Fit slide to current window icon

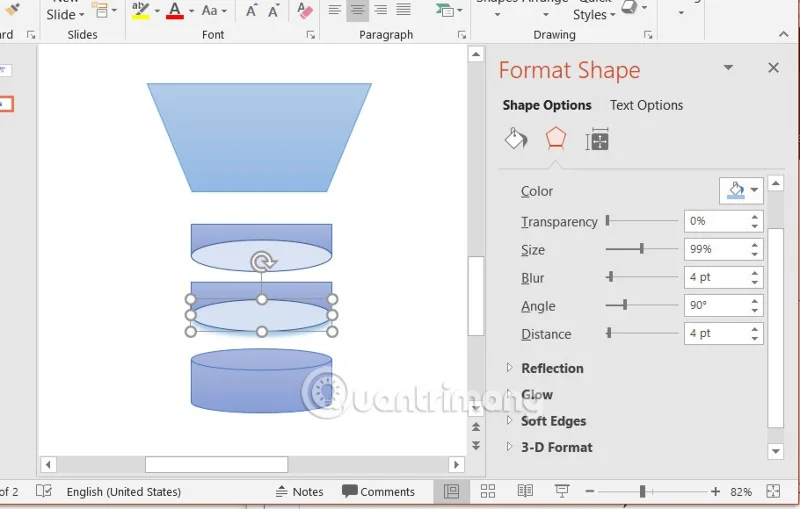point(773,491)
